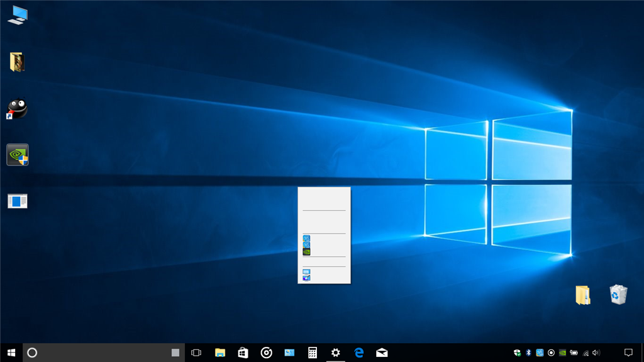
Task: Open the NVIDIA installer desktop icon
Action: coord(17,155)
